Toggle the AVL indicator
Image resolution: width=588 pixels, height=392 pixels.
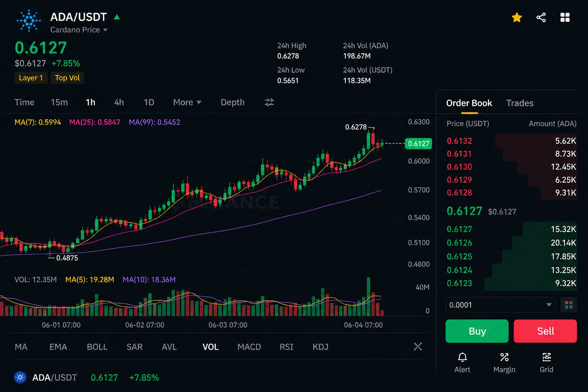(x=169, y=347)
